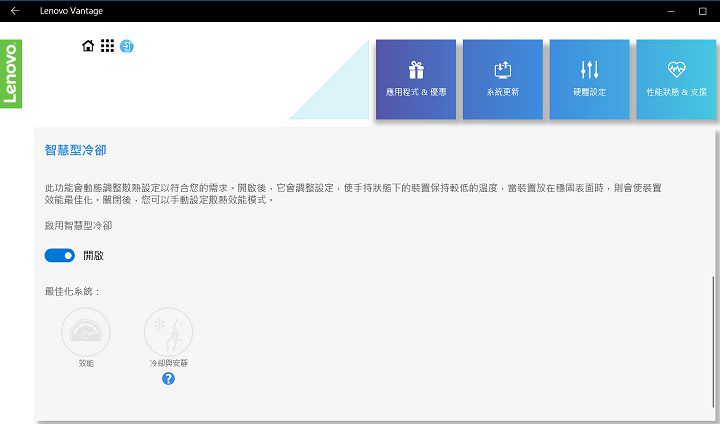The image size is (720, 424).
Task: Click the 智慧型冷卻 section heading
Action: 76,151
